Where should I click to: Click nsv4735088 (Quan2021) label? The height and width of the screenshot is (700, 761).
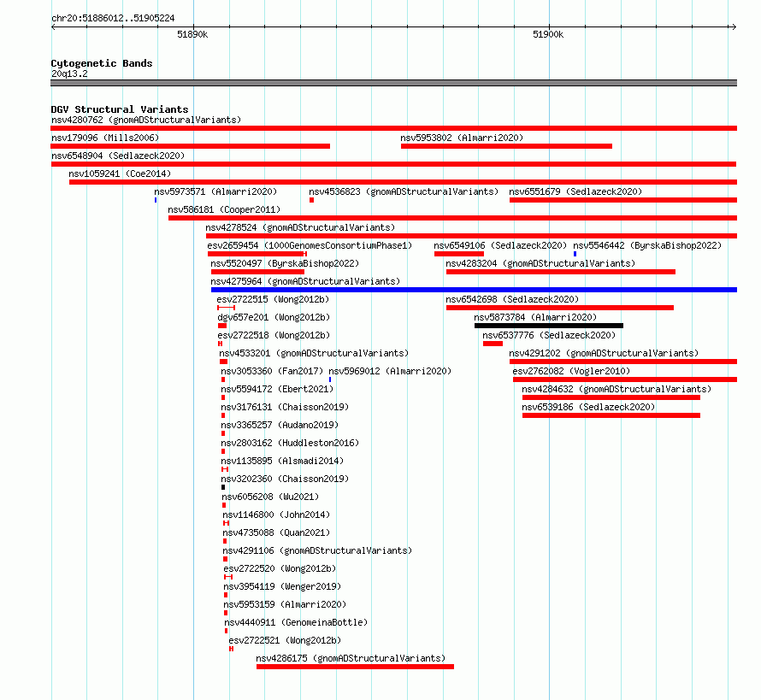coord(276,532)
